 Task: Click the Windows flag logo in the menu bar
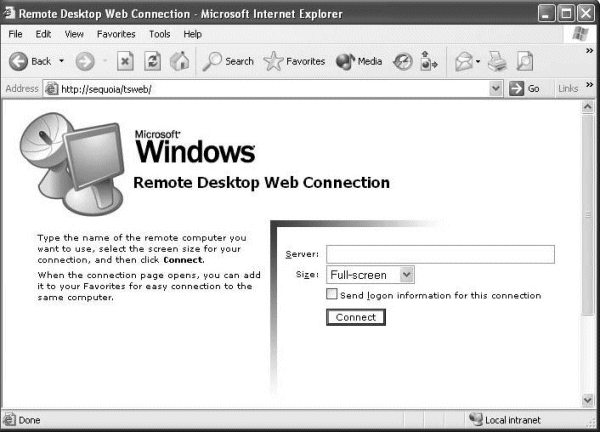click(x=580, y=34)
